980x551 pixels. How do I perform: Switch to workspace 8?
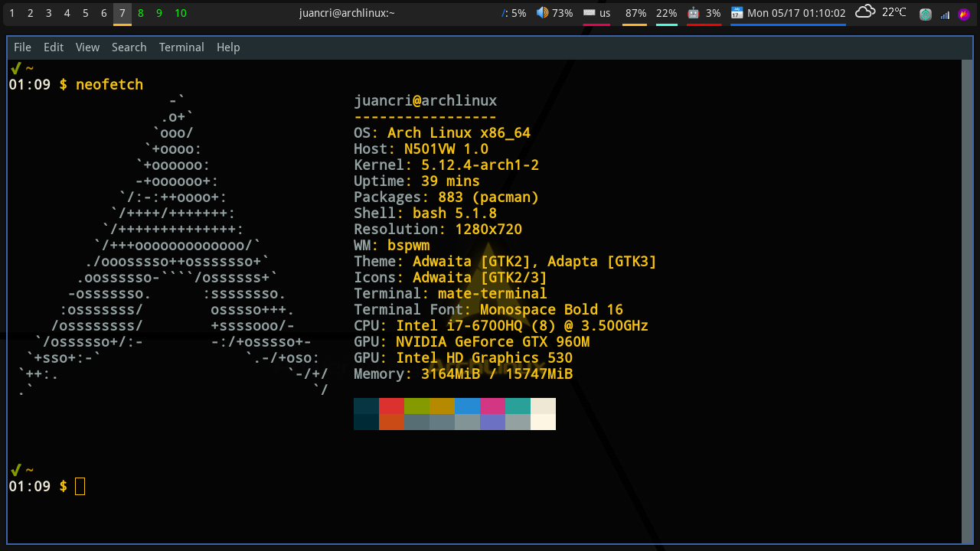tap(141, 13)
